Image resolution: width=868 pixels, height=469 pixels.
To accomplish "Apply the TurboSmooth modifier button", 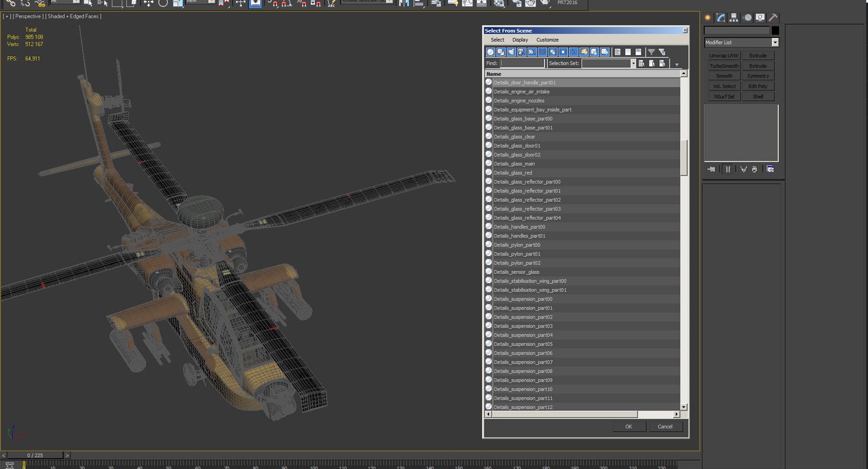I will [724, 66].
